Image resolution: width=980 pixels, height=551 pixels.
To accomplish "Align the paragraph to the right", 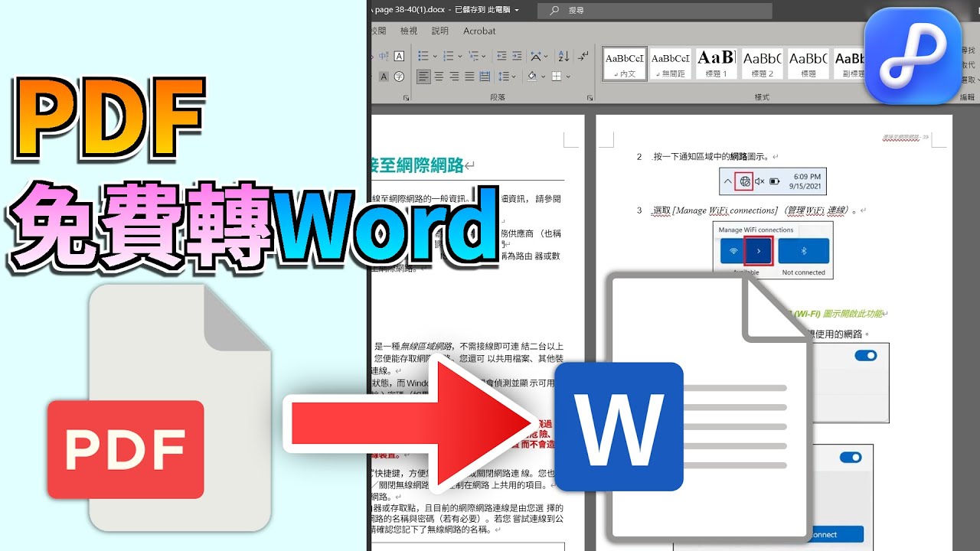I will click(x=454, y=77).
